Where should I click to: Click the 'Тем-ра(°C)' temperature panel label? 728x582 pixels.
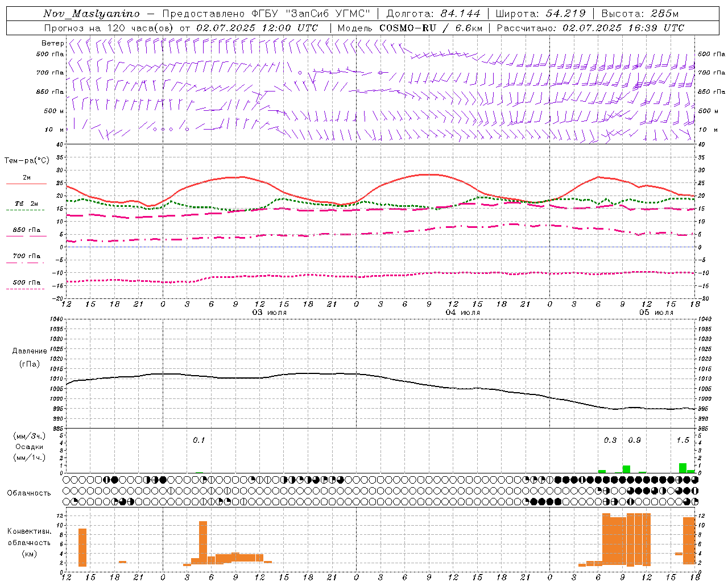[27, 161]
